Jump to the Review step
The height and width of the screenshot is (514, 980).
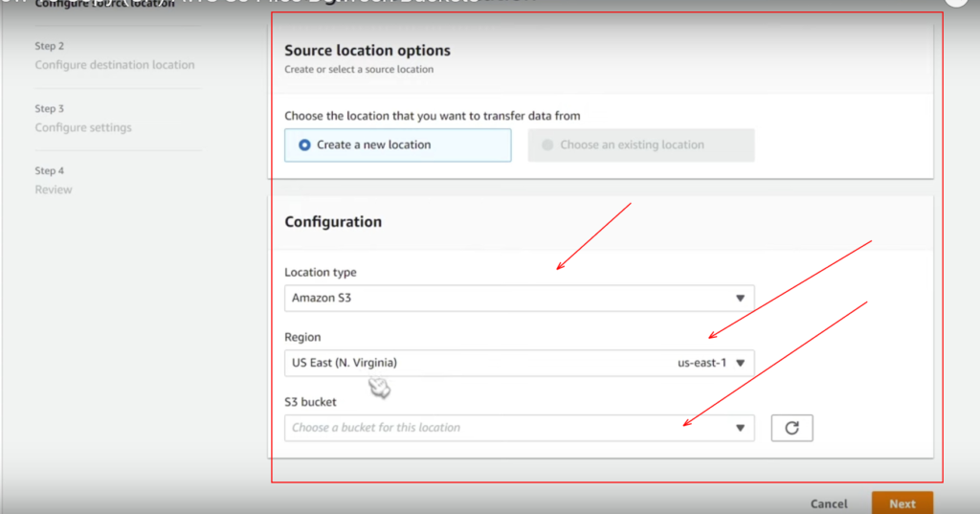pyautogui.click(x=54, y=190)
